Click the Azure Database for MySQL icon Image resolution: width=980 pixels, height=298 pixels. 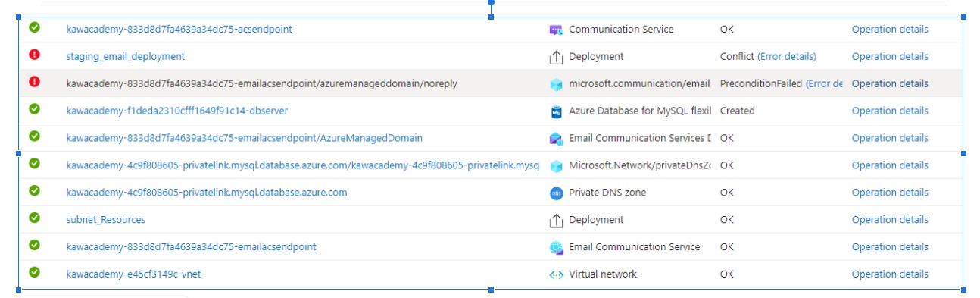click(x=556, y=111)
